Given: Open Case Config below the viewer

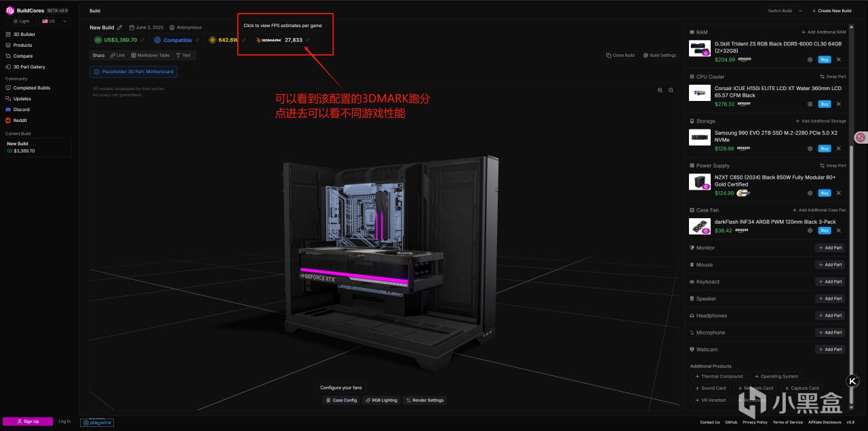Looking at the screenshot, I should pos(341,401).
